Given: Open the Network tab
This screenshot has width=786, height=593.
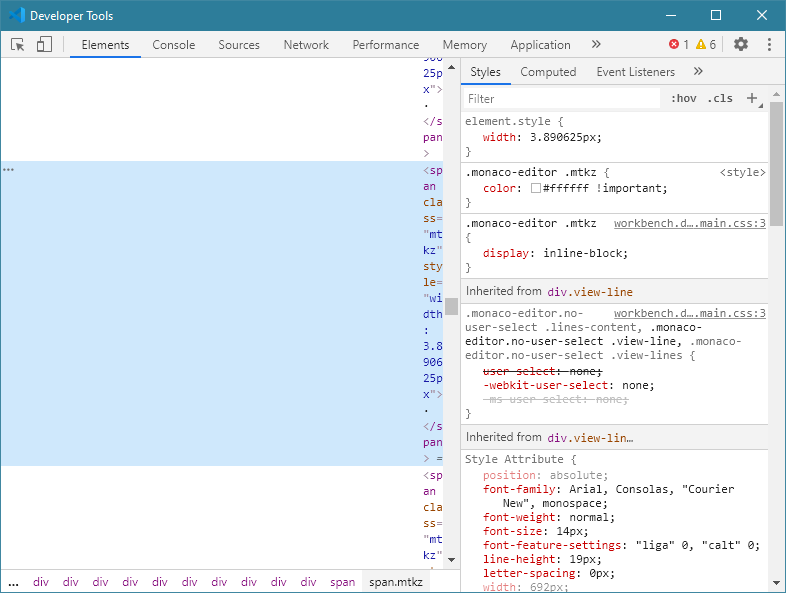Looking at the screenshot, I should coord(306,45).
